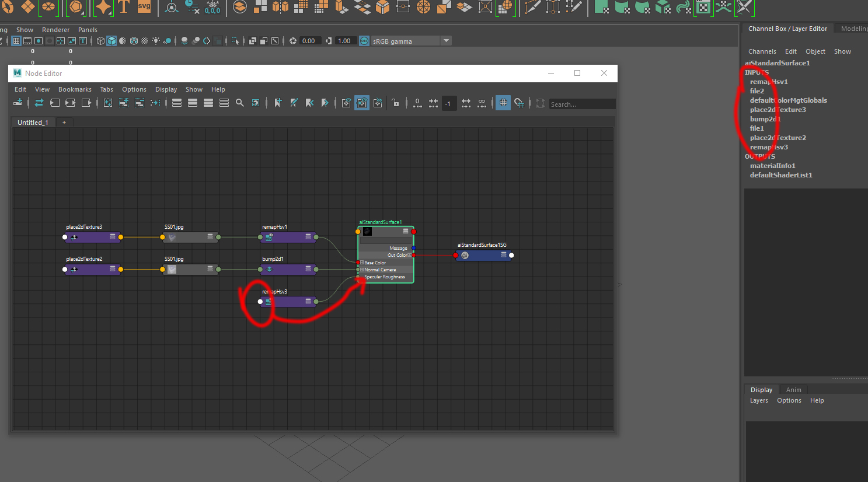Add a new Node Editor tab
Viewport: 868px width, 482px height.
[64, 123]
